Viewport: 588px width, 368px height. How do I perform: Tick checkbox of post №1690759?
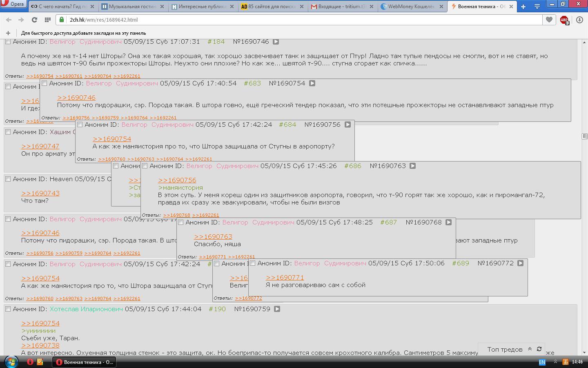[x=8, y=309]
